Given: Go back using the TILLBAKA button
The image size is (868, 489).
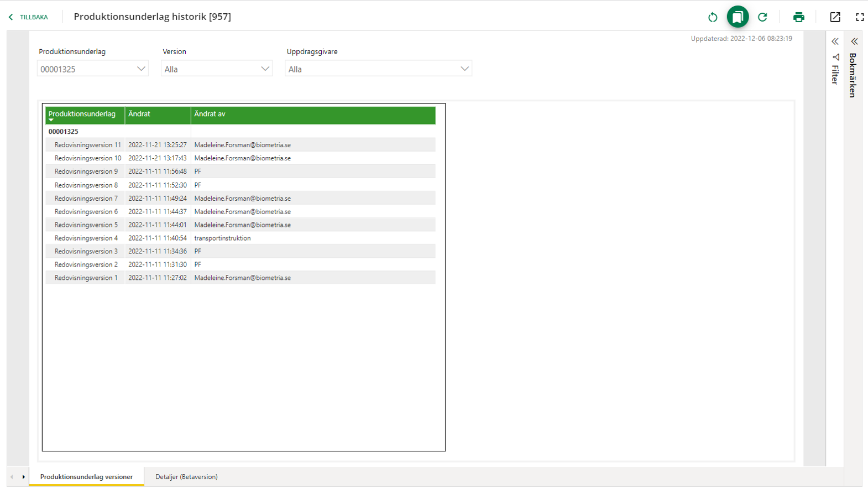Looking at the screenshot, I should 29,17.
